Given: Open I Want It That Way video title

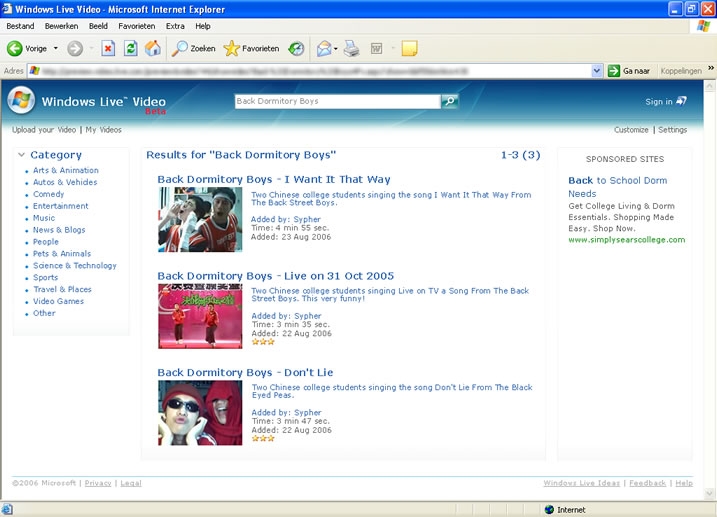Looking at the screenshot, I should click(274, 179).
